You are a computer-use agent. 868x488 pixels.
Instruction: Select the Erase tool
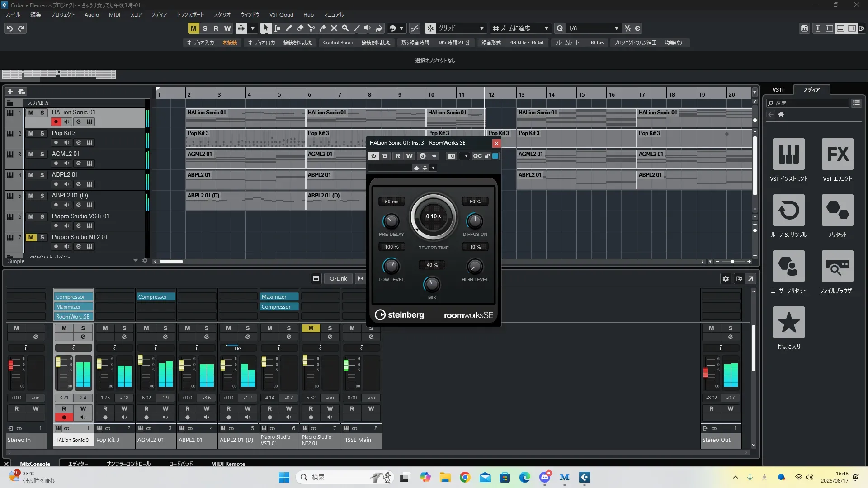point(300,28)
